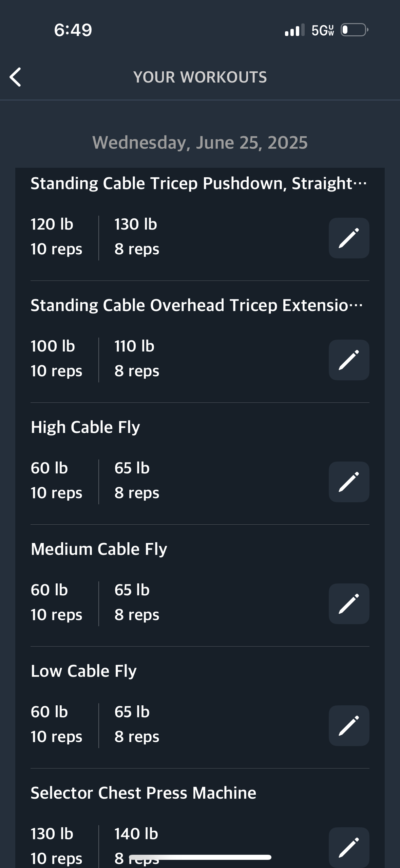This screenshot has width=400, height=868.
Task: Tap the 100 lb 10 reps tricep extension set
Action: [x=56, y=359]
